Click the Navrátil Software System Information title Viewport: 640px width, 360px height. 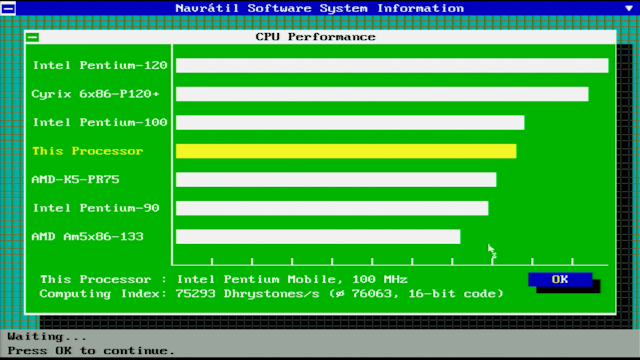(x=320, y=9)
